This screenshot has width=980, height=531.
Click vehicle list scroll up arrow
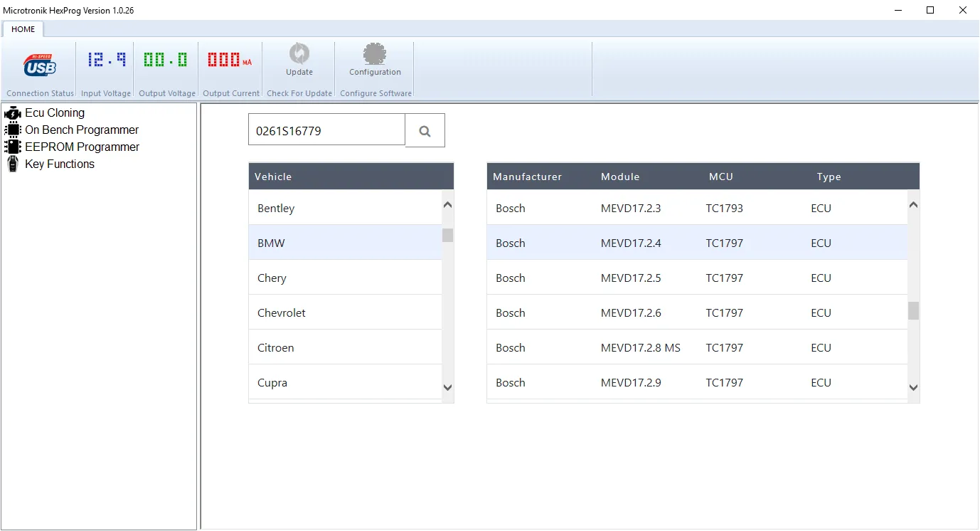coord(447,205)
